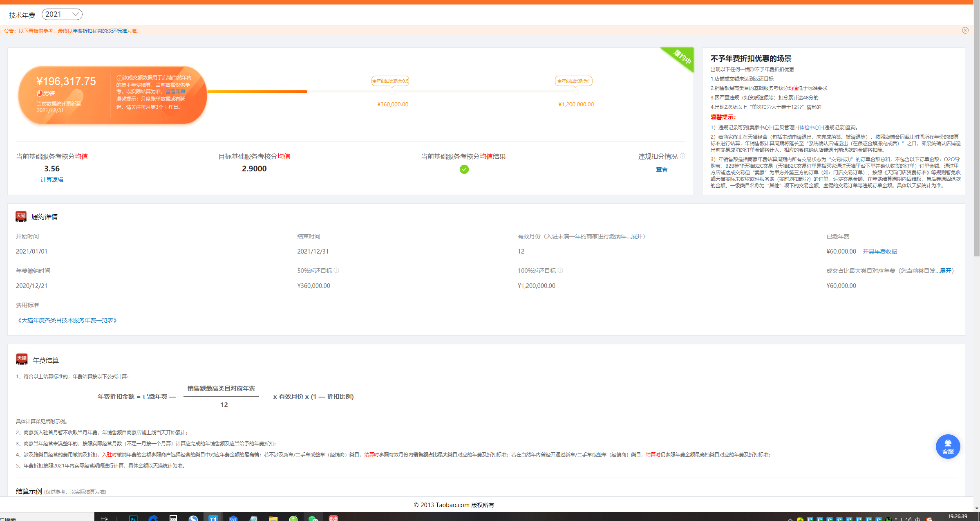Open 查看 link under 违规扣分情况

662,169
